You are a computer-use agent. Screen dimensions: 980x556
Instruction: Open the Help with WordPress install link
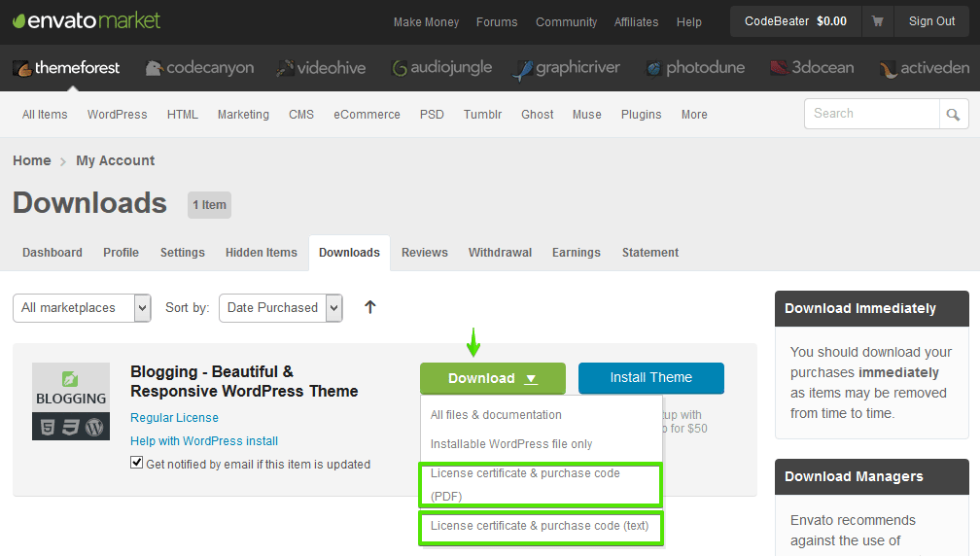point(204,441)
